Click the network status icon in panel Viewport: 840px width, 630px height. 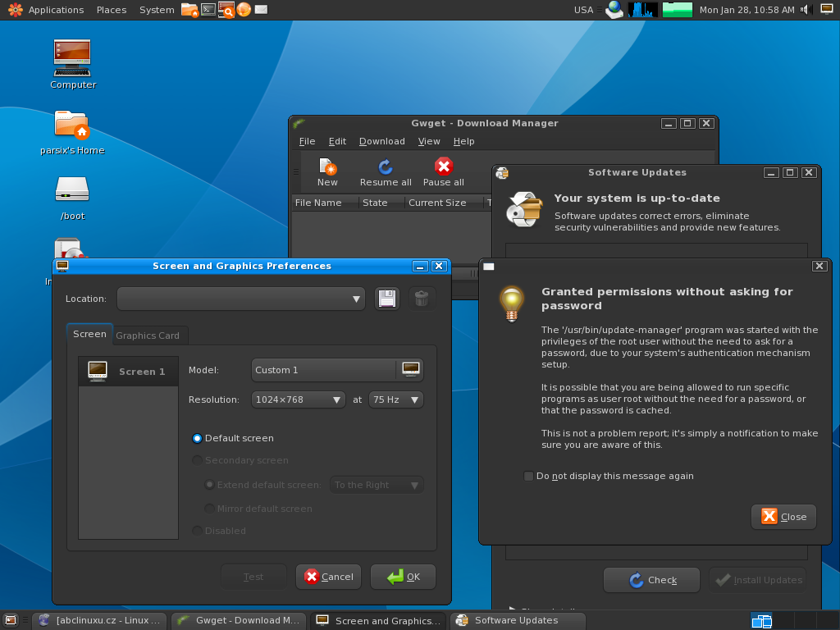click(614, 10)
